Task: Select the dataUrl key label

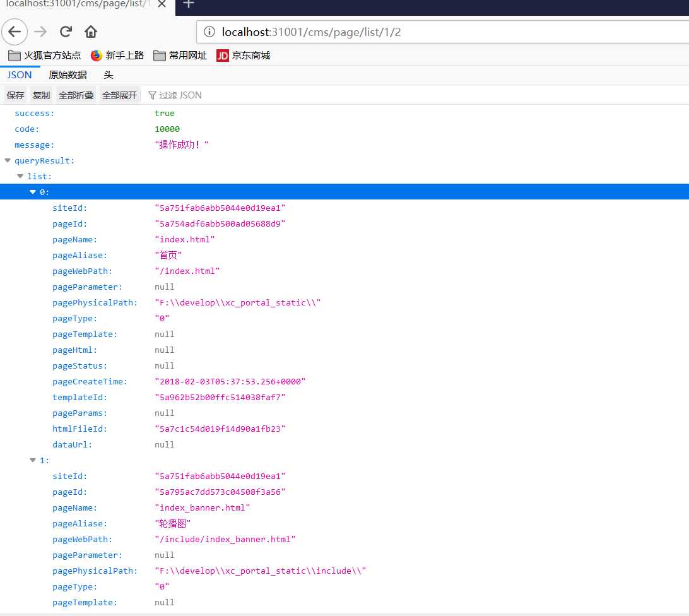Action: click(x=72, y=444)
